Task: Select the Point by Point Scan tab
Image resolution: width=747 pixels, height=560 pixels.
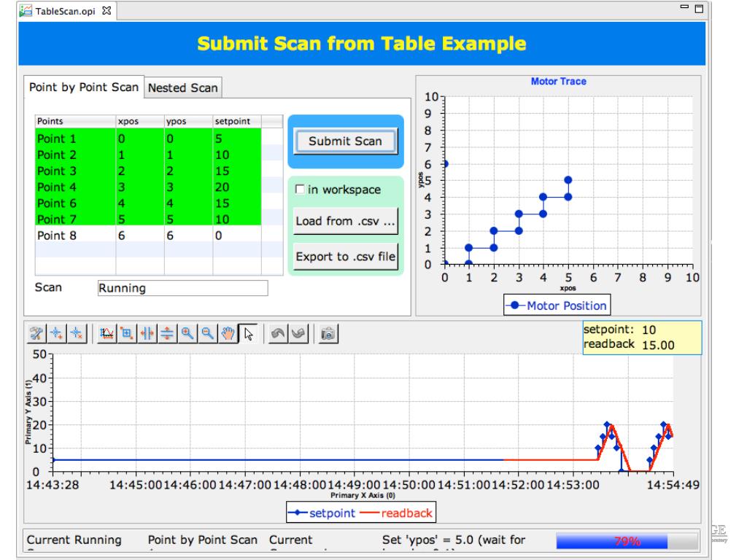Action: (x=84, y=87)
